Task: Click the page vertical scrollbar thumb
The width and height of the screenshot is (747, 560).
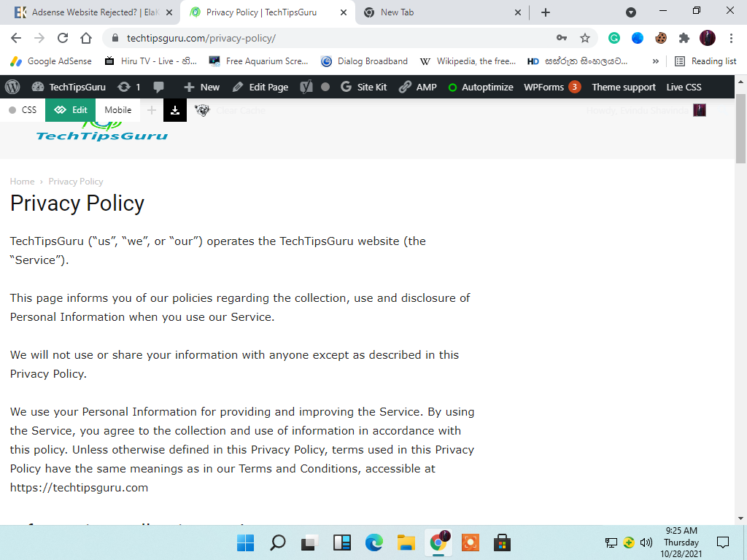Action: tap(741, 128)
